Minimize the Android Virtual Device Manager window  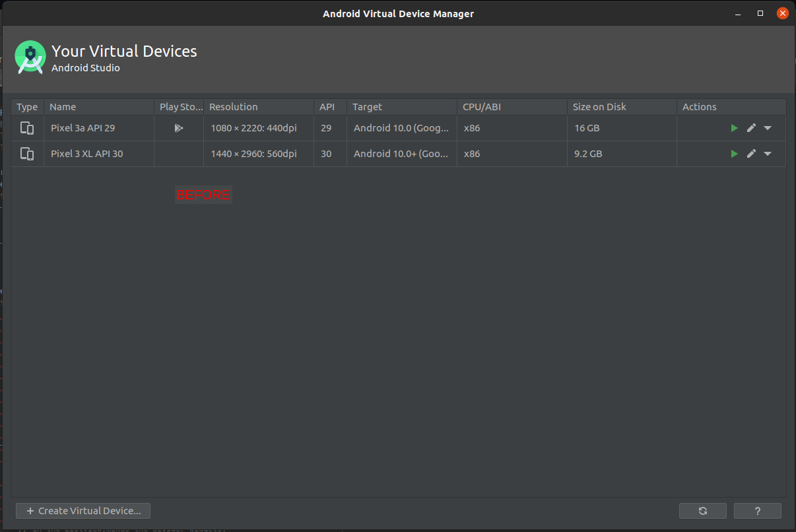[x=737, y=13]
